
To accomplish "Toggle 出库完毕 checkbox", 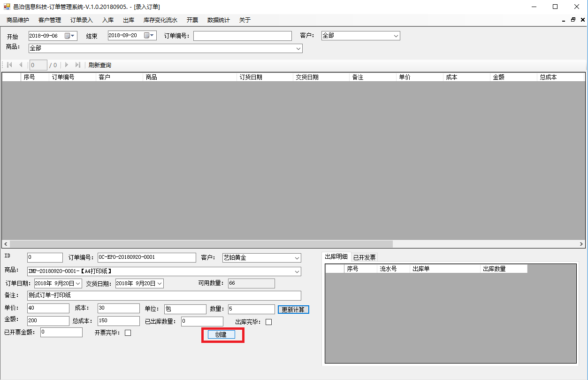I will tap(268, 322).
